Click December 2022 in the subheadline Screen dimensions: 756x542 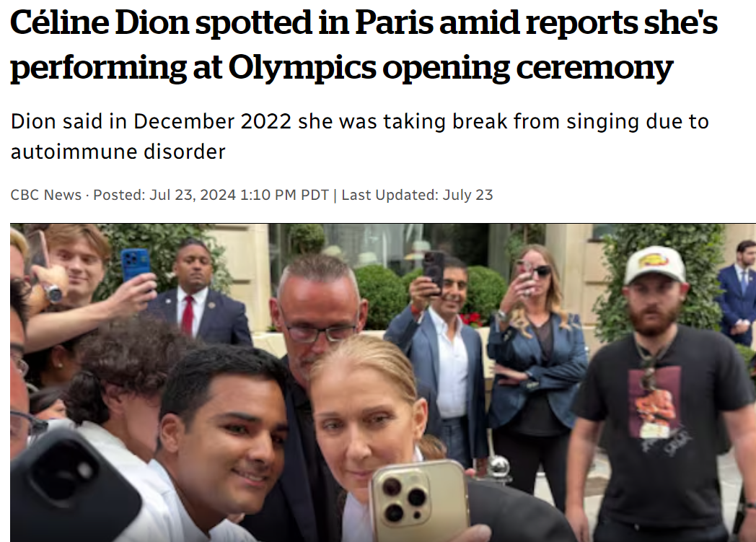pos(212,121)
